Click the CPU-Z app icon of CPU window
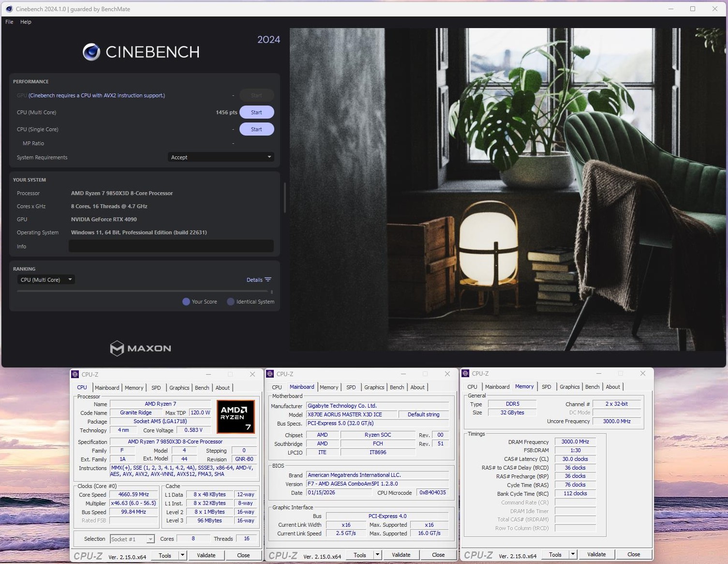Screen dimensions: 728x564 (x=75, y=374)
